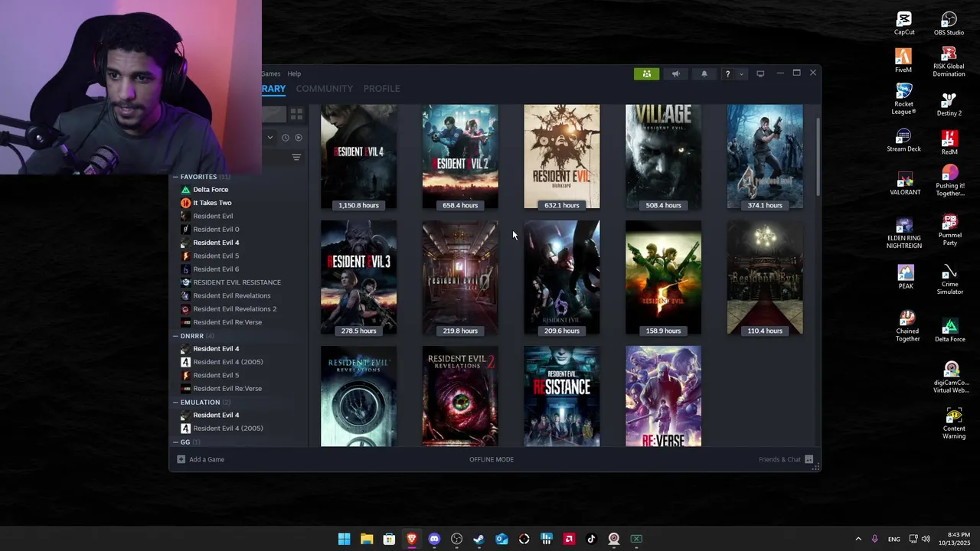The height and width of the screenshot is (551, 980).
Task: Click the microphone icon in system tray
Action: (x=874, y=539)
